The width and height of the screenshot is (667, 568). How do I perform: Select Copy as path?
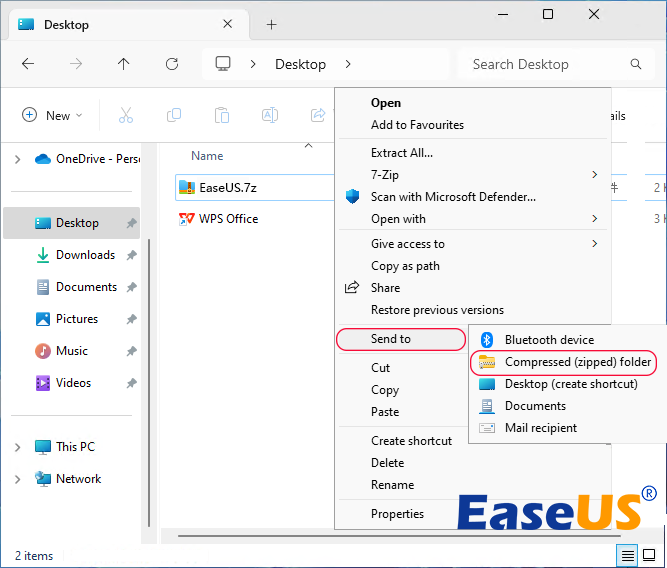pyautogui.click(x=405, y=266)
